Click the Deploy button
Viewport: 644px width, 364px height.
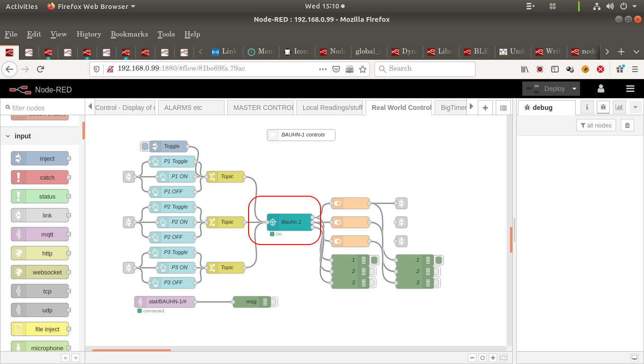[x=553, y=88]
